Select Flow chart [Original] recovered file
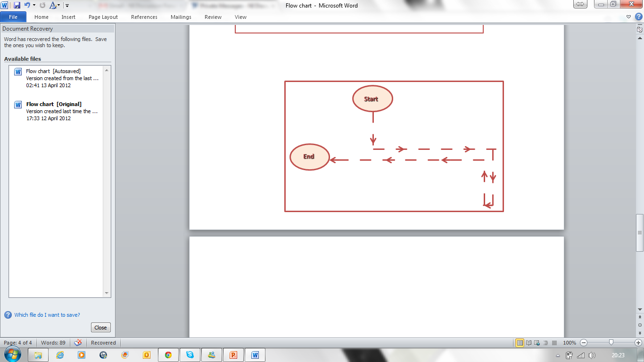 tap(57, 111)
